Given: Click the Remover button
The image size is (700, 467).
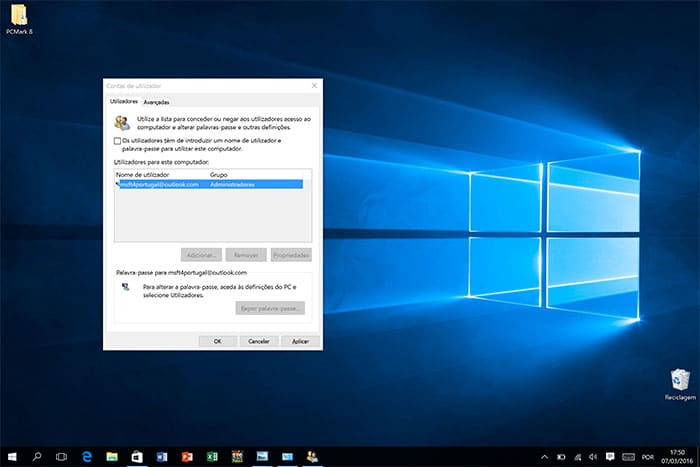Looking at the screenshot, I should click(x=246, y=255).
